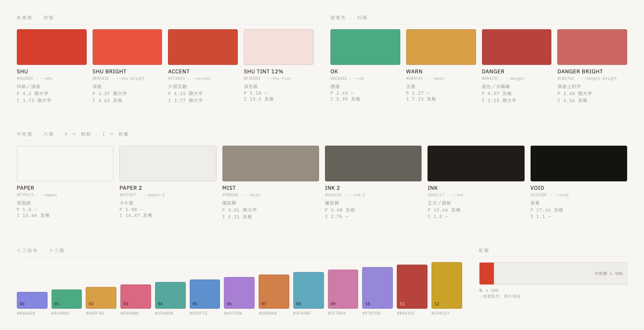Choose harmony swatch 06
Viewport: 644px width, 330px height.
coord(239,293)
